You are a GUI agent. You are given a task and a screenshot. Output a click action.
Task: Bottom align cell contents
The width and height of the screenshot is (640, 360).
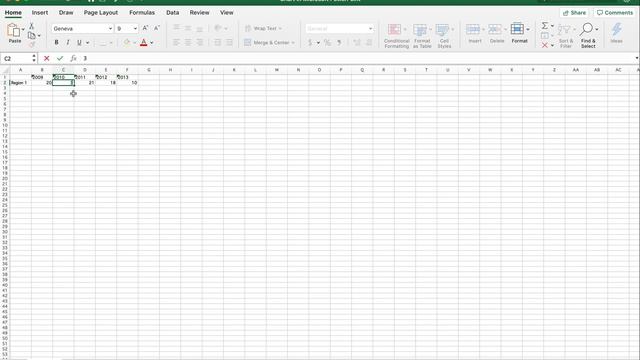coord(200,28)
